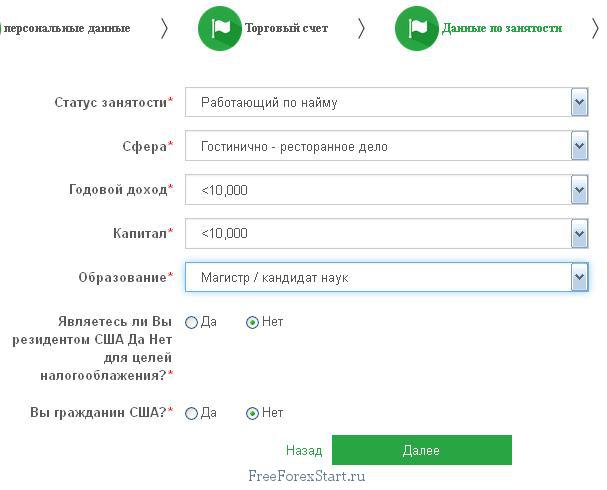Switch to the Торговый счет step
The image size is (607, 490).
click(x=286, y=28)
